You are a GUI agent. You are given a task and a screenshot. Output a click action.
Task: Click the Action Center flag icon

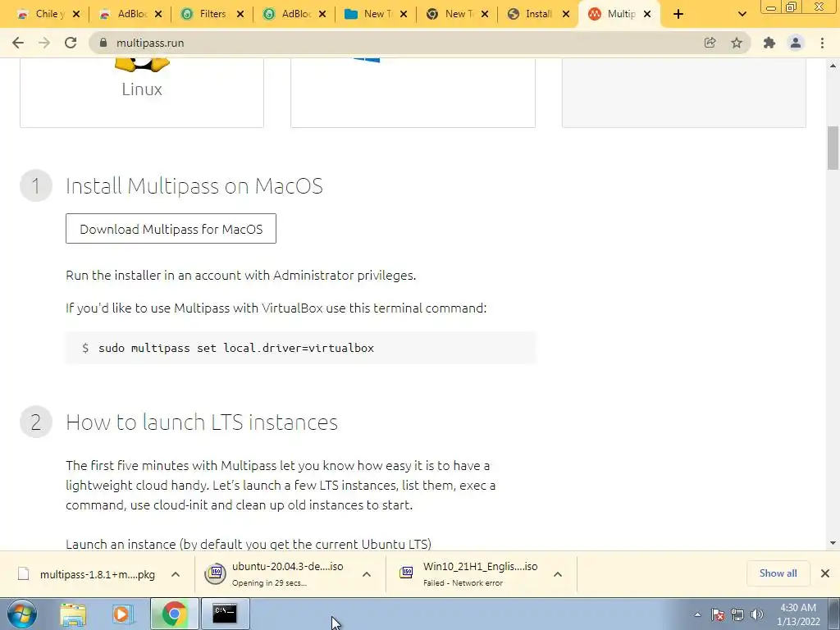(718, 614)
